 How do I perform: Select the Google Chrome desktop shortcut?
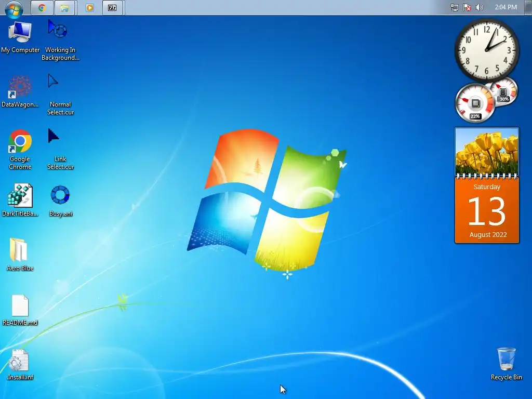20,149
